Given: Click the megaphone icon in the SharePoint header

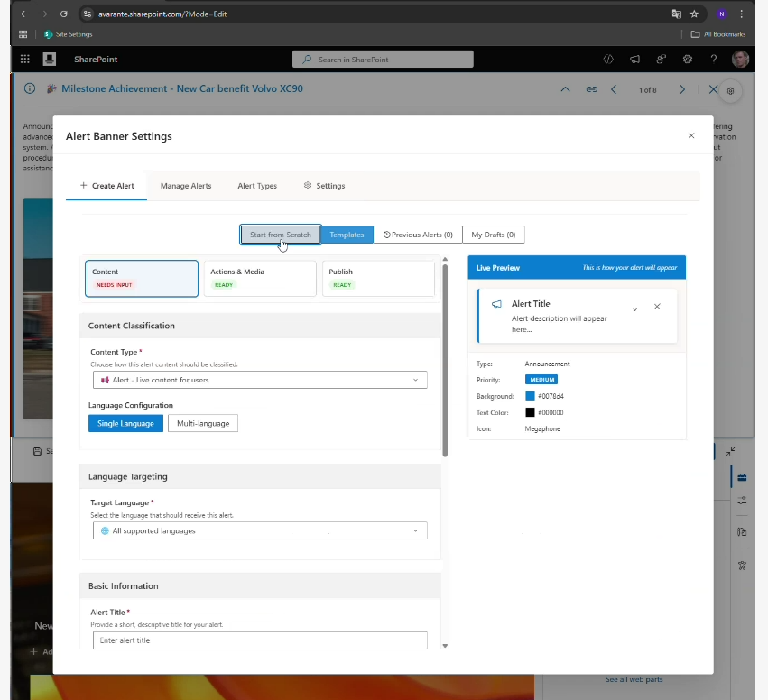Looking at the screenshot, I should [x=635, y=60].
